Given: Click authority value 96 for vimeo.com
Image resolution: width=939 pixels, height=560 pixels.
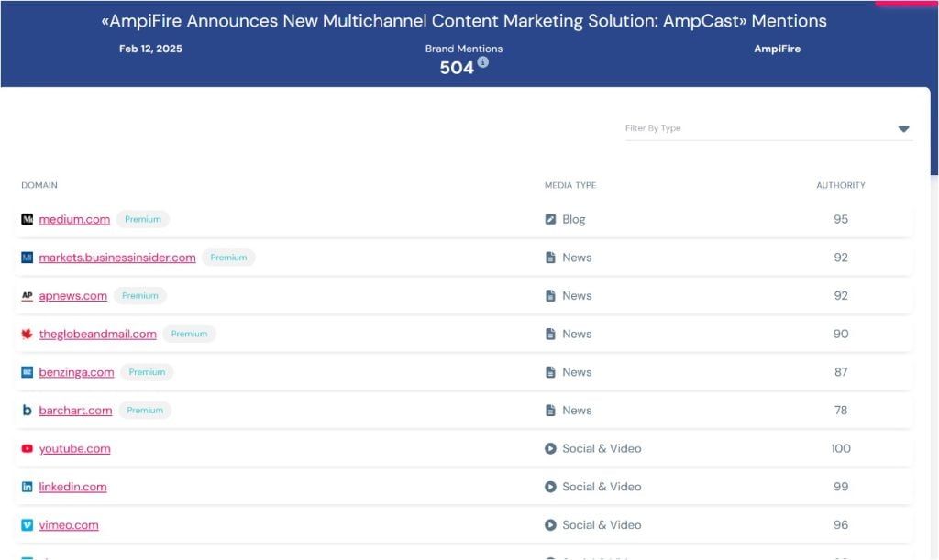Looking at the screenshot, I should pos(841,525).
